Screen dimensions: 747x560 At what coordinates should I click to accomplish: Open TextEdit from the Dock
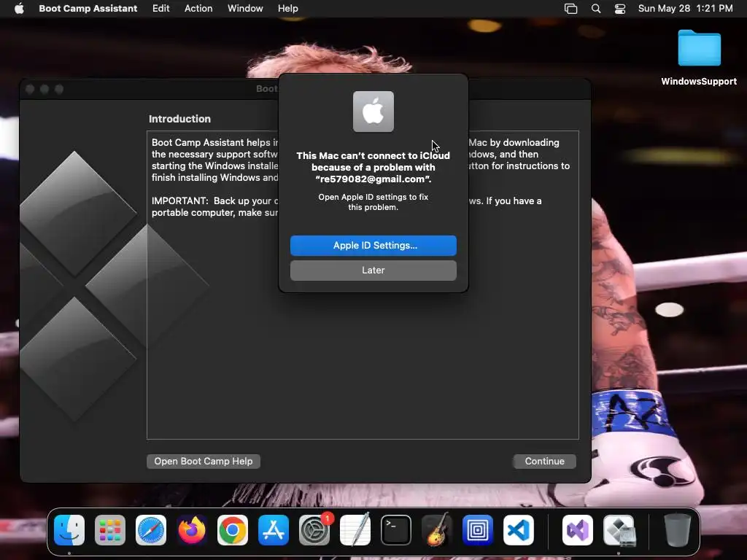tap(355, 530)
